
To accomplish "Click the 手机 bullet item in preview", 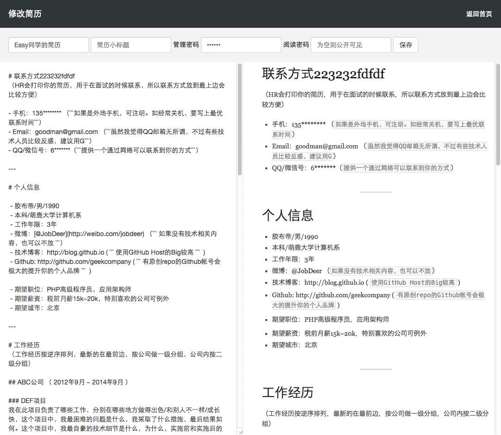I will pos(378,129).
